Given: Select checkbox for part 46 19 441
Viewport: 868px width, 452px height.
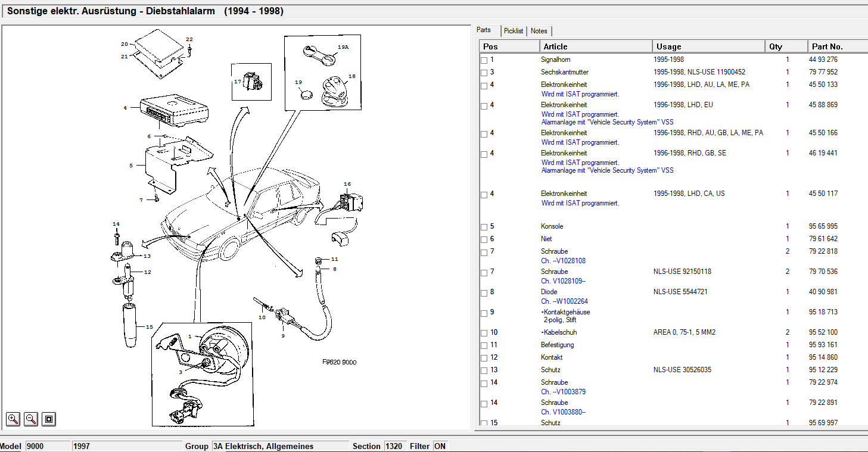Looking at the screenshot, I should click(484, 154).
